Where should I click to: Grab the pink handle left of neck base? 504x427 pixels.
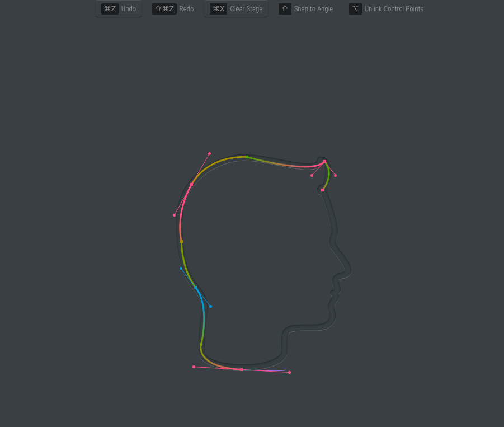click(x=194, y=367)
